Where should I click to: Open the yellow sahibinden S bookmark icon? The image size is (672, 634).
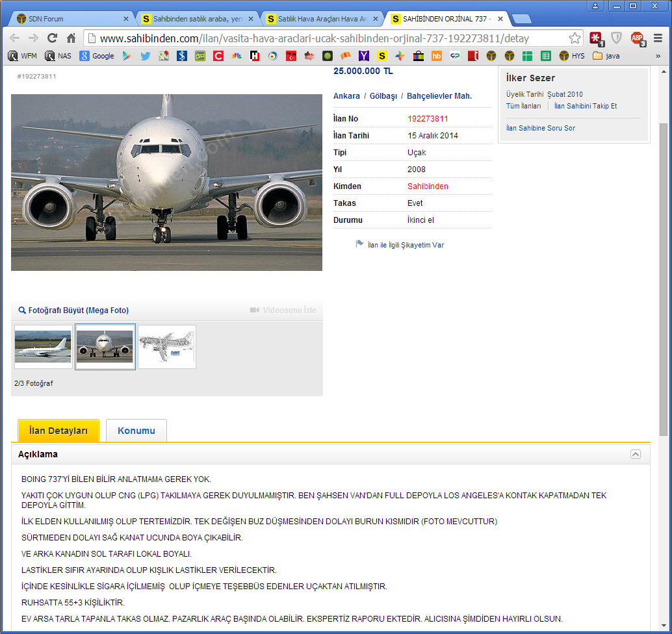click(x=382, y=56)
